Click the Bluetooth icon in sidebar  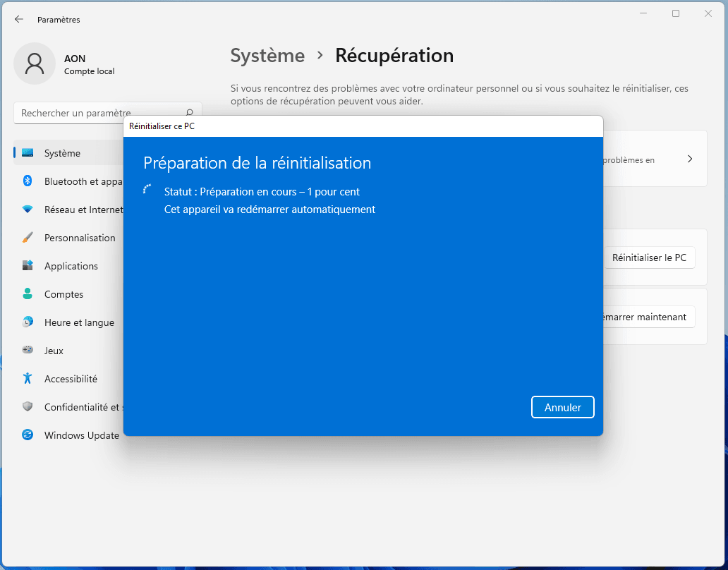[x=28, y=181]
